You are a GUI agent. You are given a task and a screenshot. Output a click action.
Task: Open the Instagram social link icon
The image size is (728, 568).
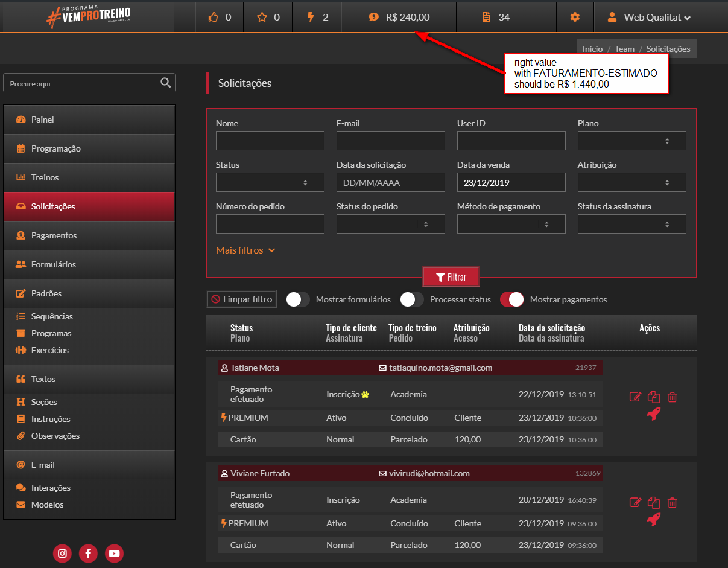[62, 553]
